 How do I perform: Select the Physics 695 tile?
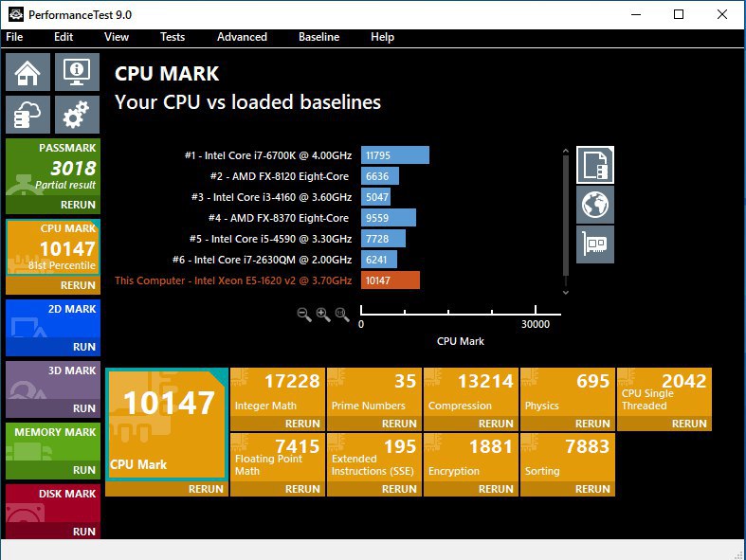coord(568,392)
